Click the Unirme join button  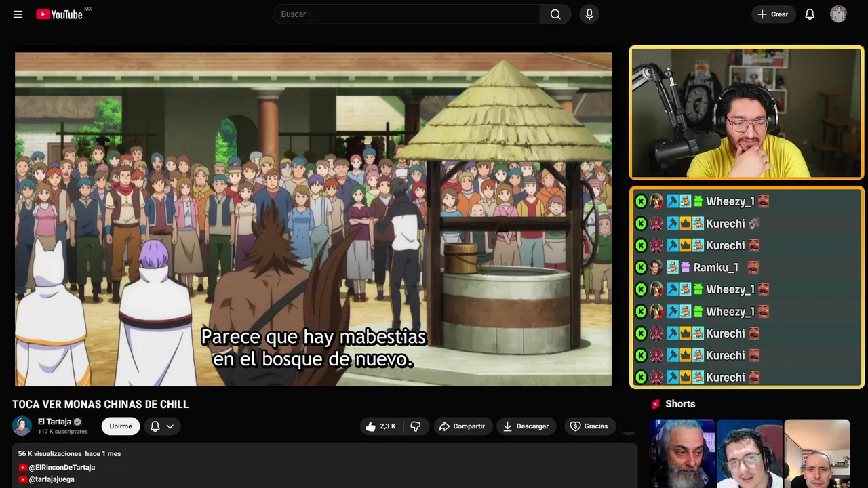coord(121,426)
